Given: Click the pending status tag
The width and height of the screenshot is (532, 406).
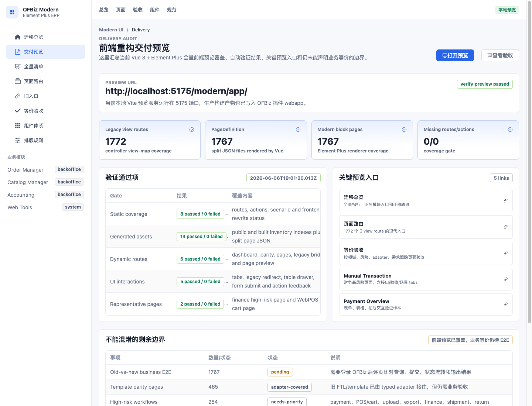Looking at the screenshot, I should [280, 372].
